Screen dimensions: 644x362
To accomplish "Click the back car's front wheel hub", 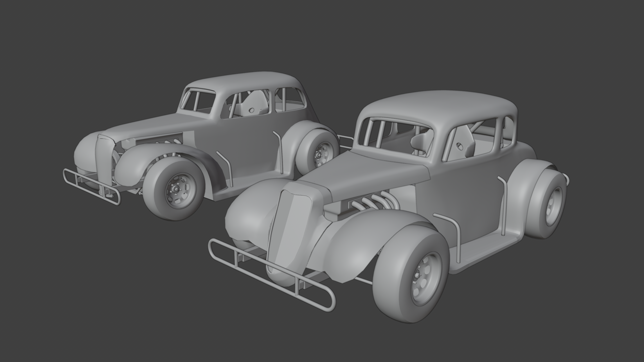I will click(177, 189).
